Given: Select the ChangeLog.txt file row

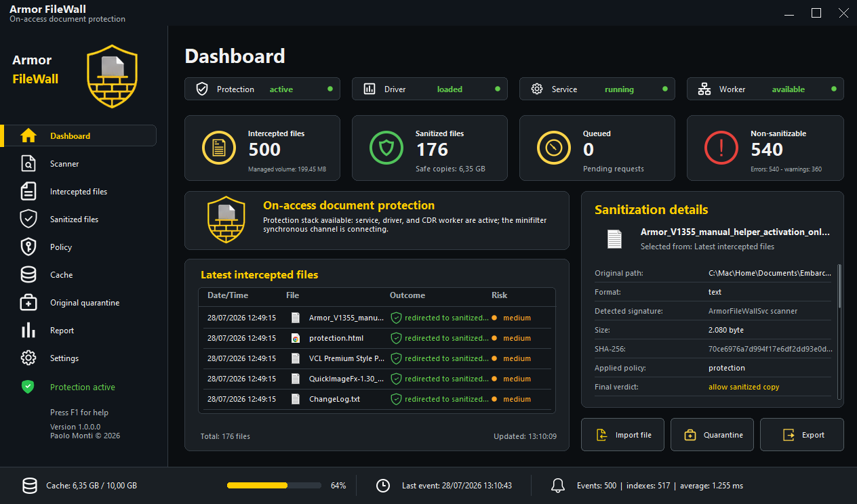Looking at the screenshot, I should pyautogui.click(x=376, y=399).
